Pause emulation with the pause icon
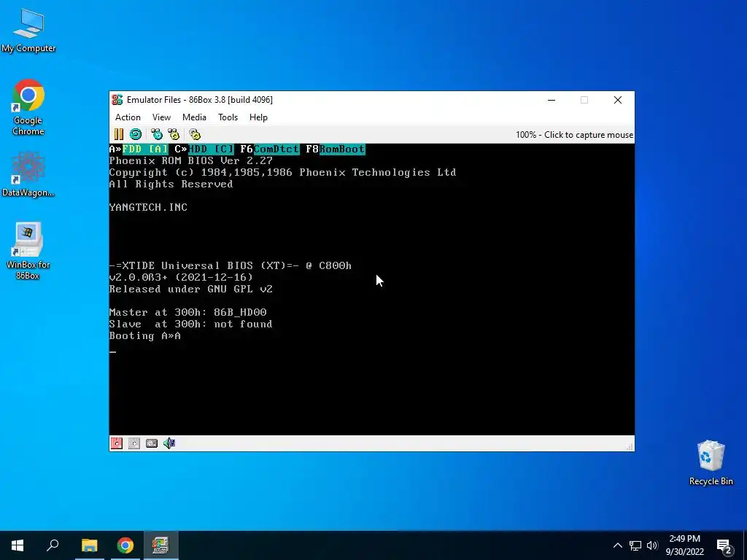This screenshot has width=747, height=560. pyautogui.click(x=119, y=134)
